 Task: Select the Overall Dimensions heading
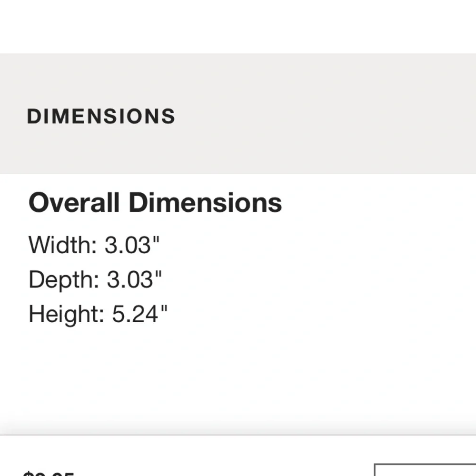(155, 203)
